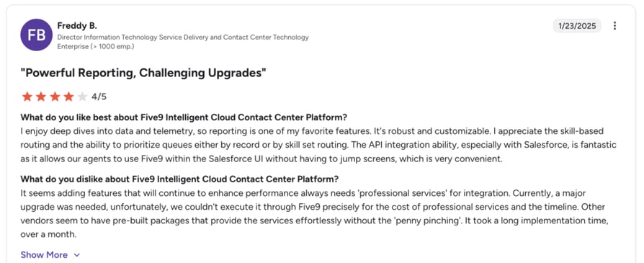Click the Director Information Technology job title
Viewport: 644px width, 263px height.
point(183,37)
